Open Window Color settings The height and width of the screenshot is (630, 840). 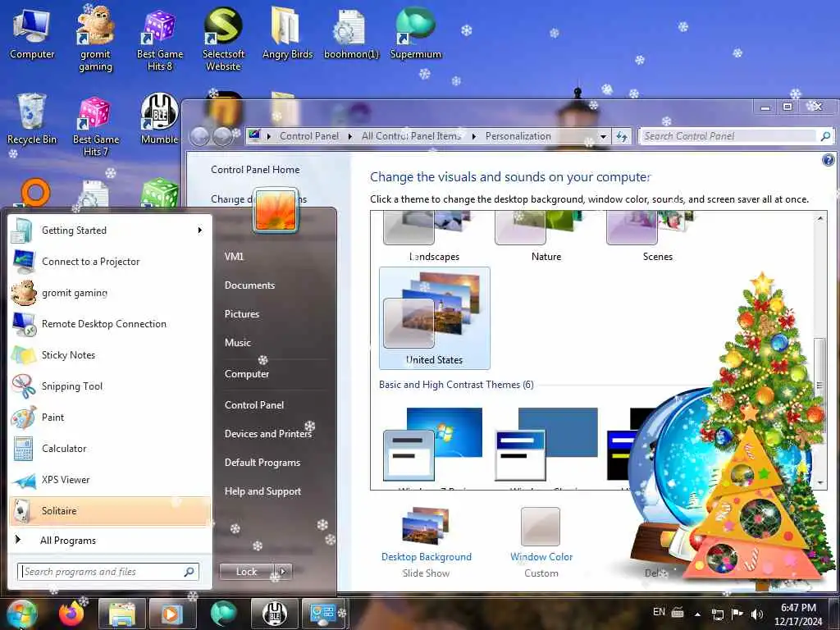pos(541,542)
